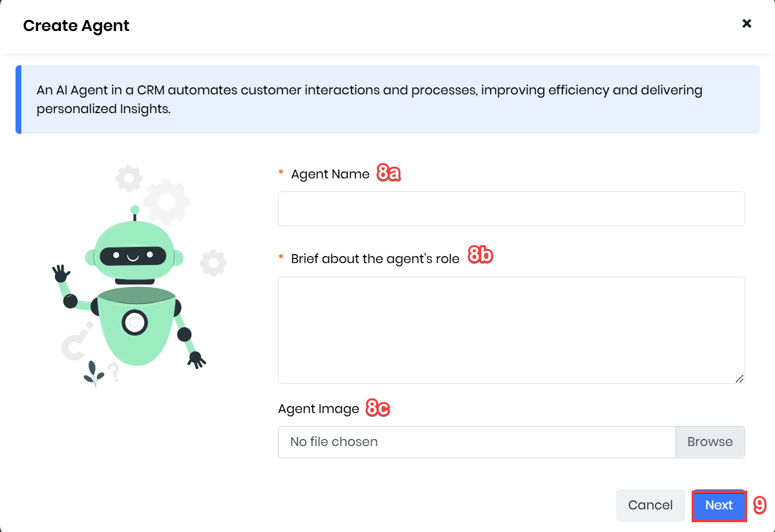Viewport: 775px width, 532px height.
Task: Click the robot's raised waving hand
Action: (61, 273)
